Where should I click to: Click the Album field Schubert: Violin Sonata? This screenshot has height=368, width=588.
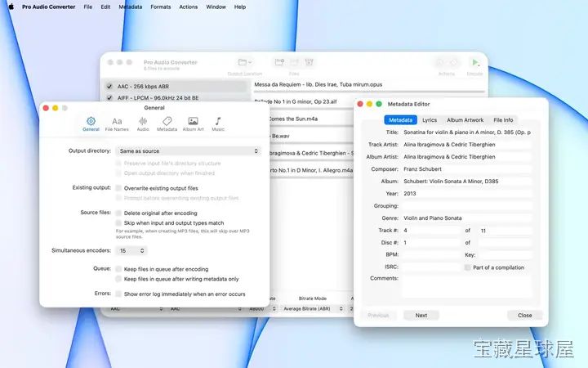click(x=467, y=181)
